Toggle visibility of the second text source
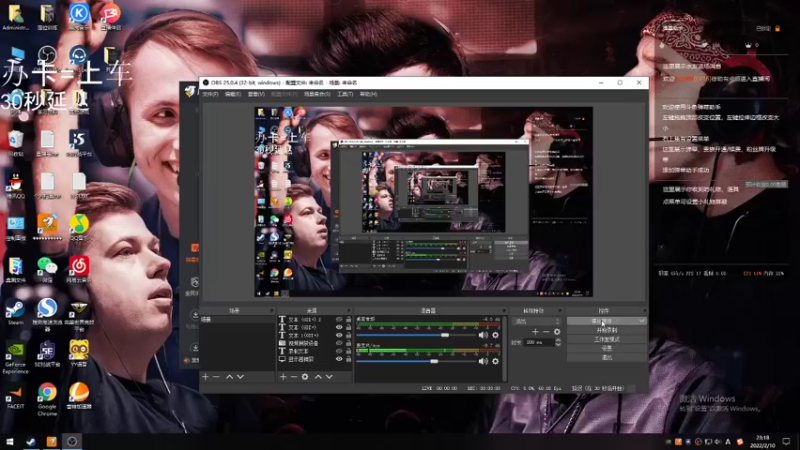Image resolution: width=800 pixels, height=450 pixels. (x=339, y=328)
